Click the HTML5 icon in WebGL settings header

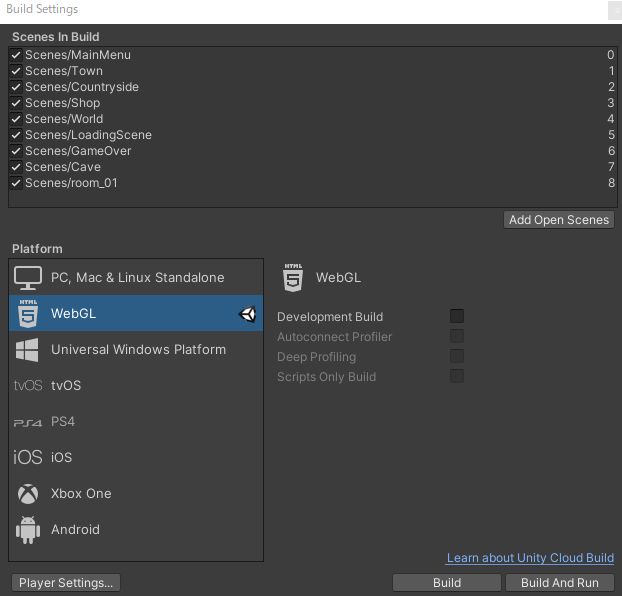(293, 278)
